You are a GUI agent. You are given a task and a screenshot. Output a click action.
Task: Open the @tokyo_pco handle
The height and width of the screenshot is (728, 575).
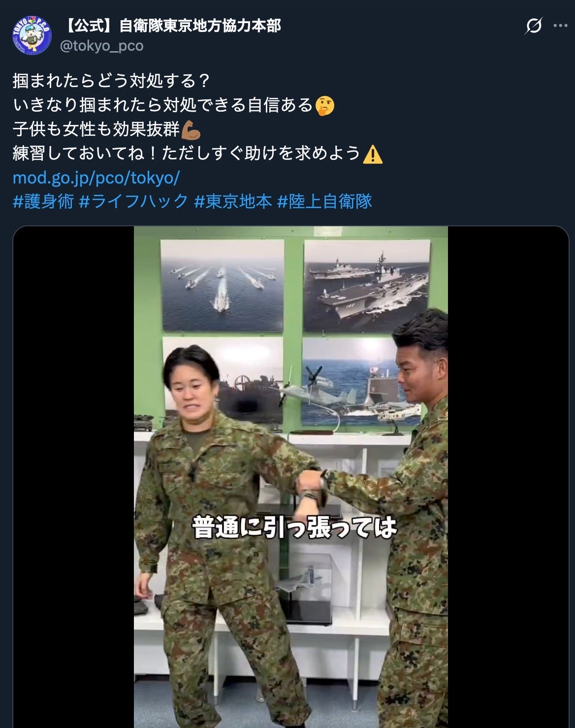[x=101, y=46]
